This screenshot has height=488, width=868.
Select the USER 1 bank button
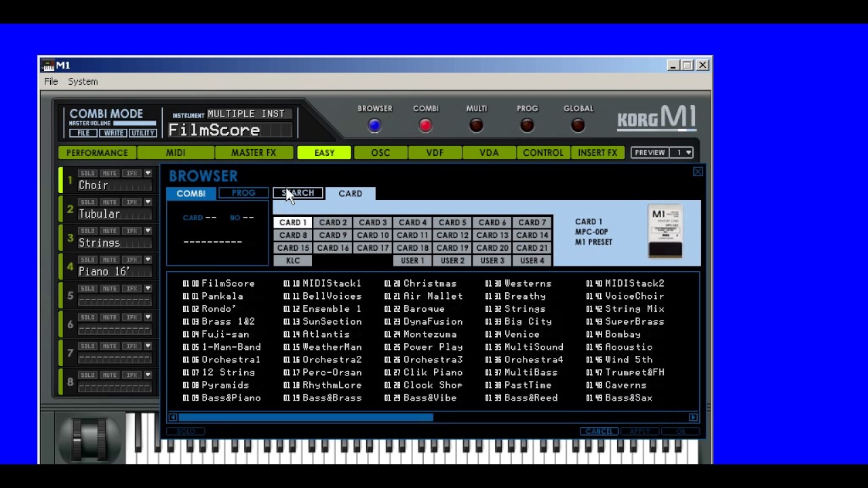(x=412, y=261)
